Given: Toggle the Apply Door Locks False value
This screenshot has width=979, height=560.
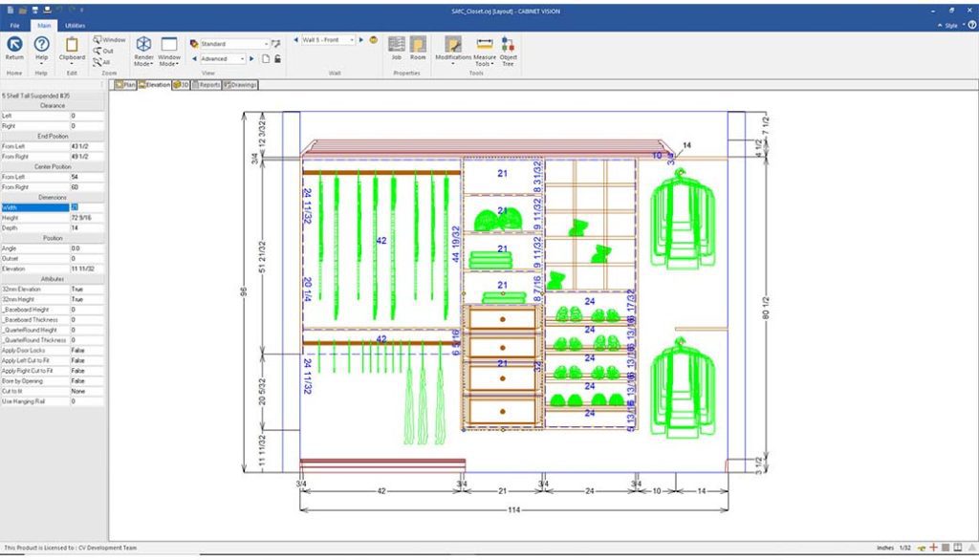Looking at the screenshot, I should tap(86, 351).
